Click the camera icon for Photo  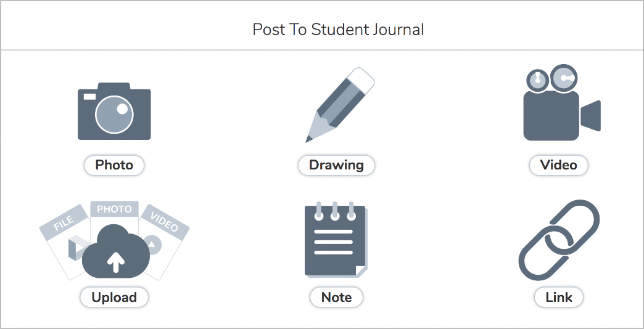pyautogui.click(x=114, y=112)
